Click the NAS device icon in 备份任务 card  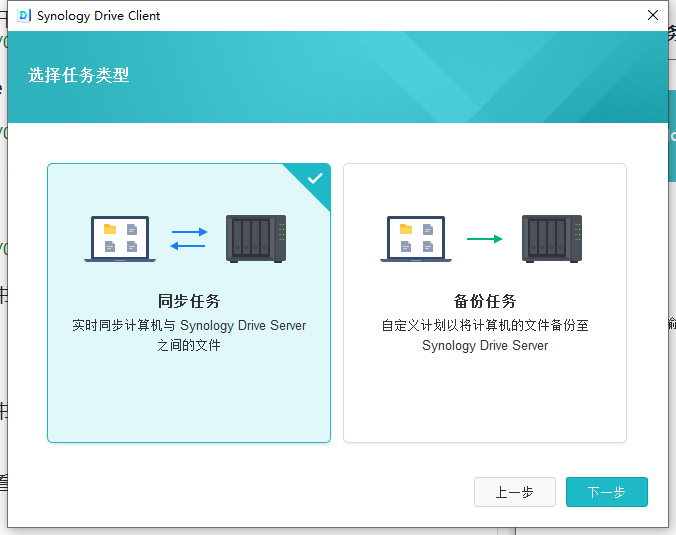552,239
